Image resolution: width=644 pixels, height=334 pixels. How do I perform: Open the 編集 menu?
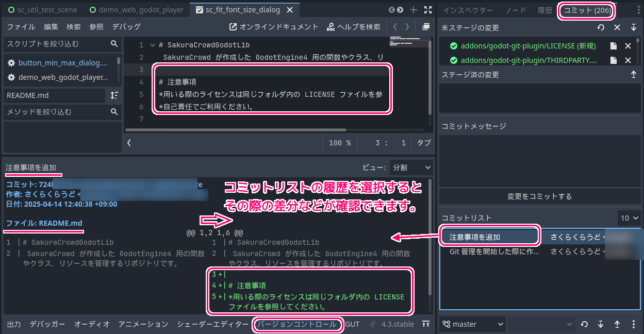pos(51,27)
